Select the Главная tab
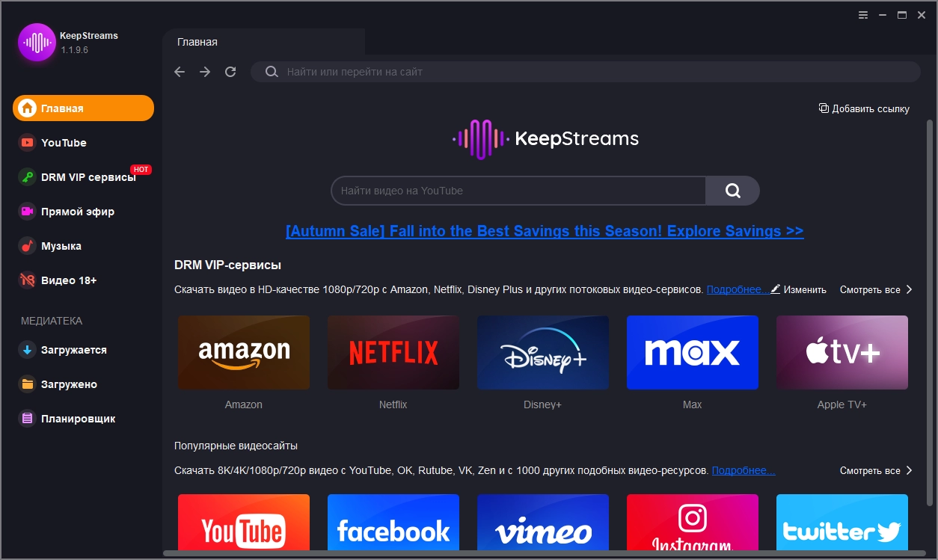The height and width of the screenshot is (560, 938). 263,42
